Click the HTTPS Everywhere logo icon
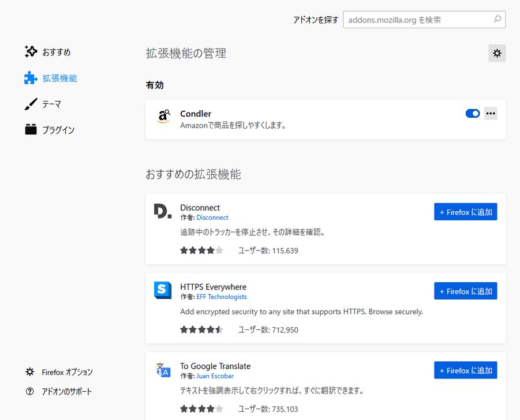This screenshot has width=520, height=420. point(163,290)
